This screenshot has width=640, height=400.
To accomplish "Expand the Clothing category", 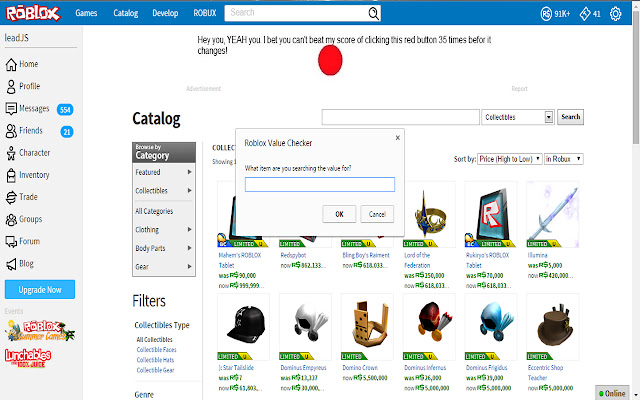I will 164,229.
